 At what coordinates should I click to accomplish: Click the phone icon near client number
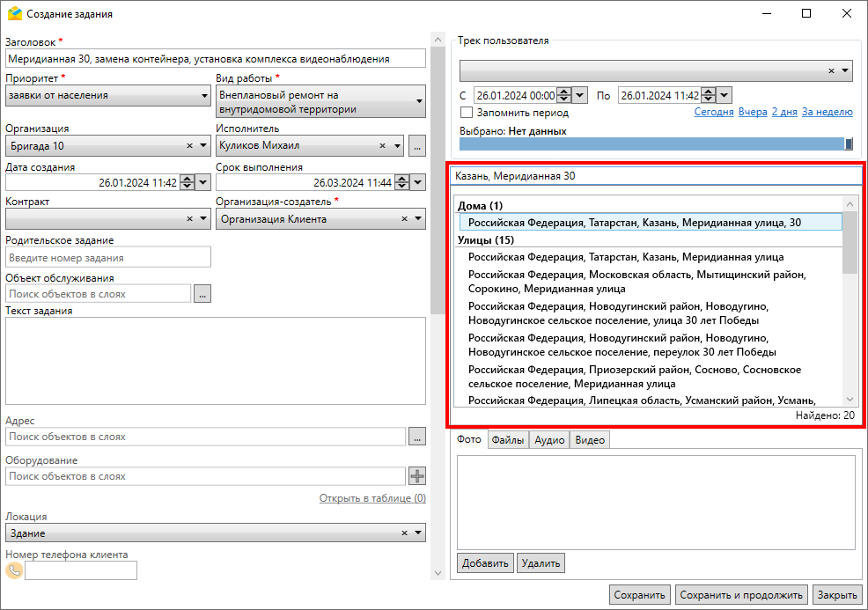[14, 570]
